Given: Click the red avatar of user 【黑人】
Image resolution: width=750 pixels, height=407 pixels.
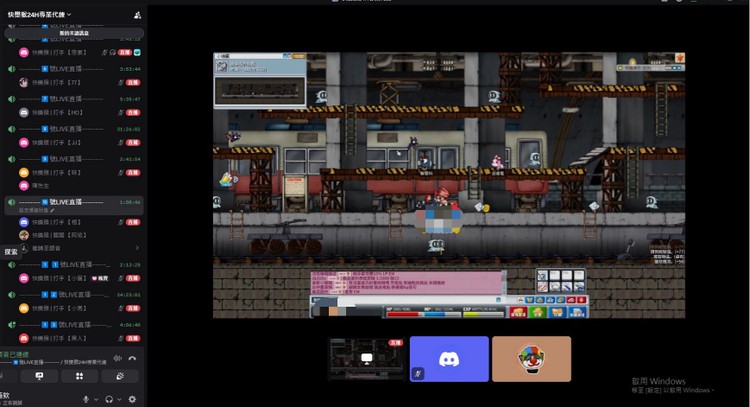Looking at the screenshot, I should pos(23,339).
